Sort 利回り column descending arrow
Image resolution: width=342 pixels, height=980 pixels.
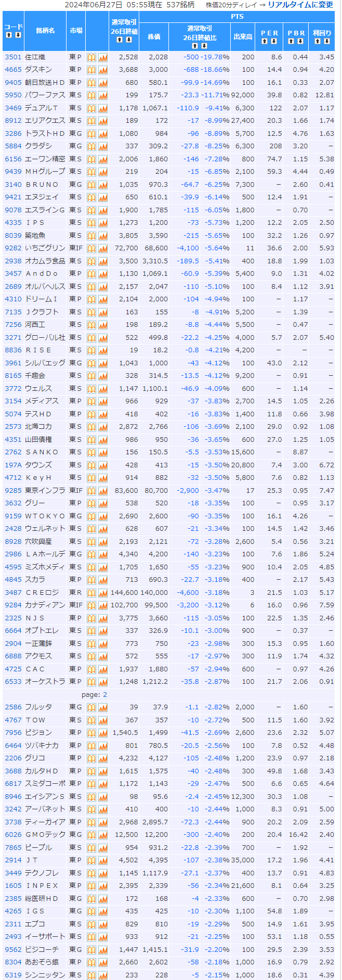click(x=326, y=41)
